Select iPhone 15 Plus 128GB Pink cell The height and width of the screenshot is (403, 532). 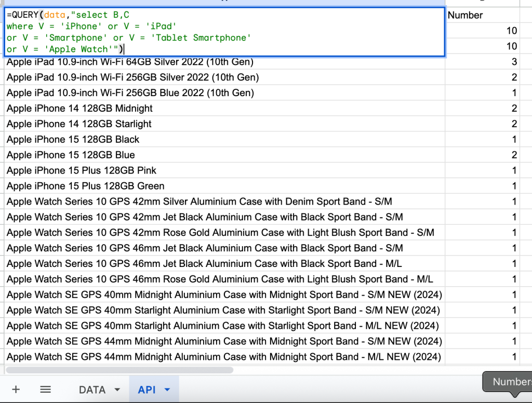coord(82,171)
